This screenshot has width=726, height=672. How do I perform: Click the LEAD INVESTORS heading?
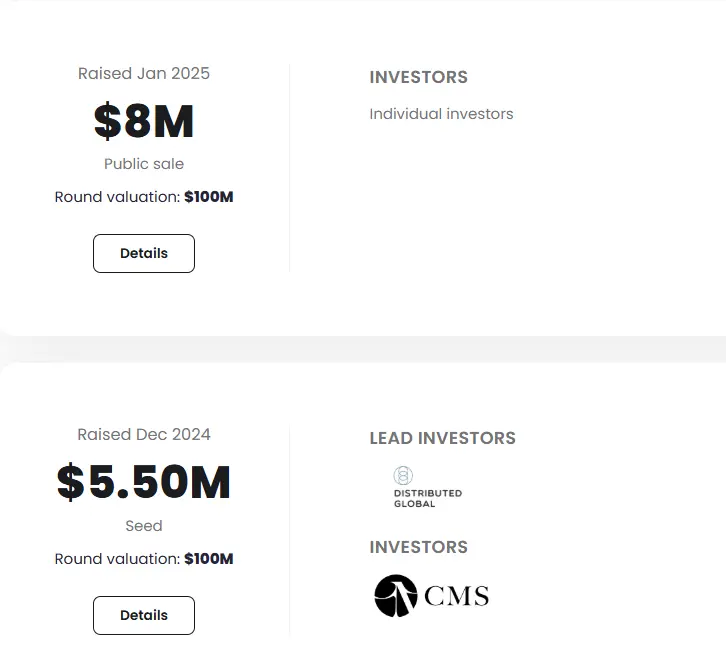442,438
